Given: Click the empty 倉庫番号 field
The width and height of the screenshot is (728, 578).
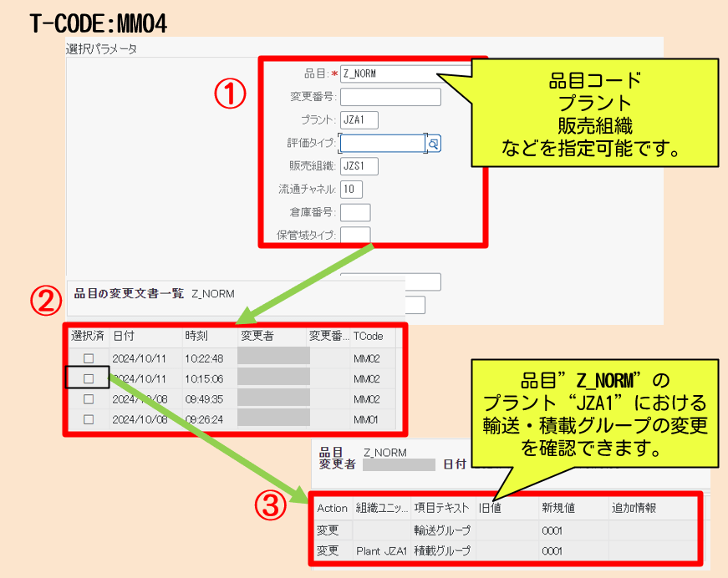Looking at the screenshot, I should coord(355,212).
